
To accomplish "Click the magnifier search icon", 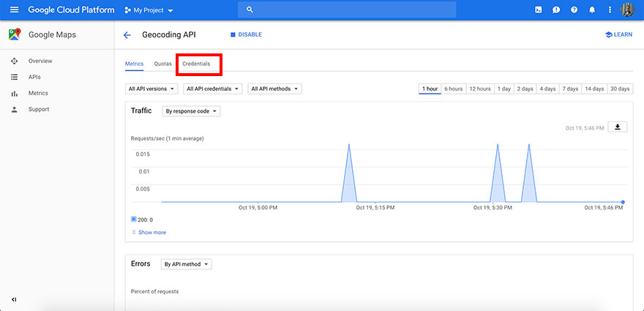I will (x=250, y=10).
